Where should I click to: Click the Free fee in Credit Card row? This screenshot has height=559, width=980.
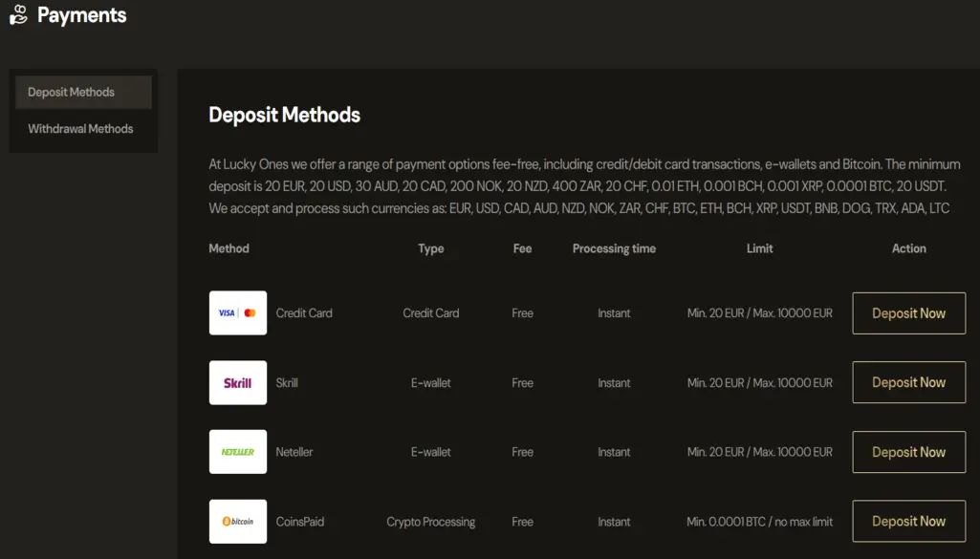pyautogui.click(x=522, y=312)
